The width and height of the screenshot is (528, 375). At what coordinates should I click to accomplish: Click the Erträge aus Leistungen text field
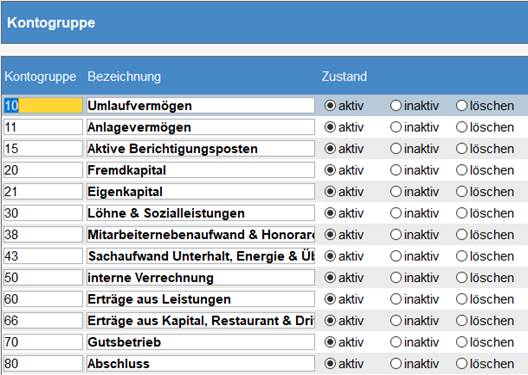pyautogui.click(x=200, y=299)
